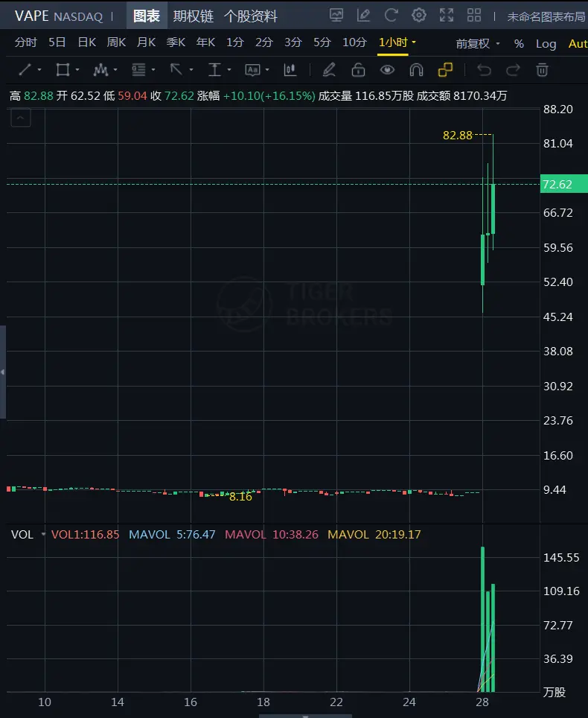Switch to the 图表 tab

point(147,16)
